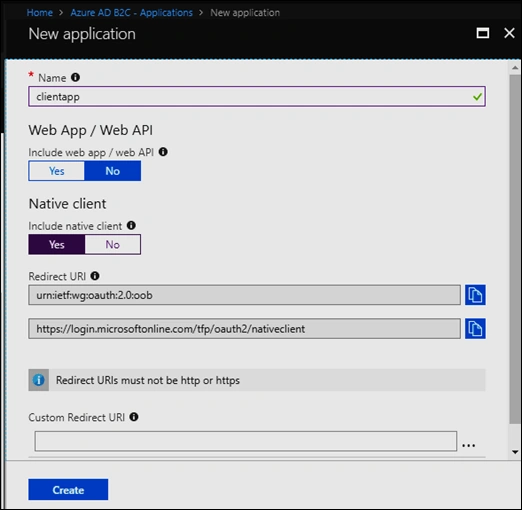Set Include web app / web API to No
The height and width of the screenshot is (510, 522).
coord(113,171)
